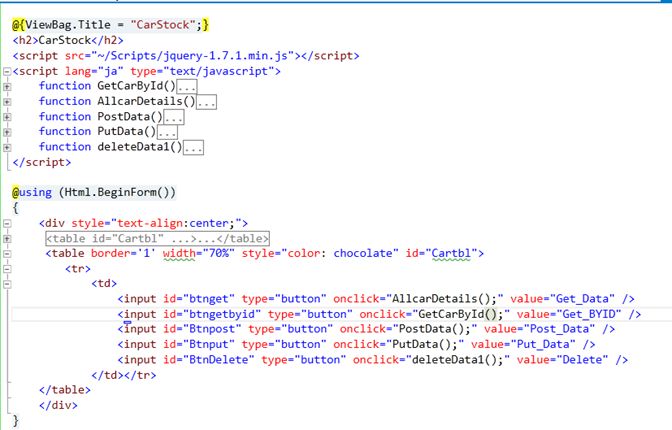
Task: Click the ellipsis box after AllcarDetails()
Action: pos(207,102)
